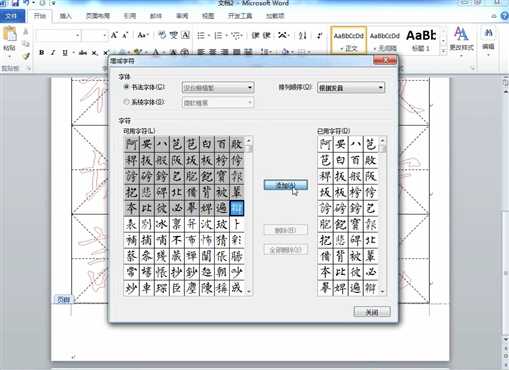Image resolution: width=509 pixels, height=370 pixels.
Task: Click the Decrease Indent icon
Action: coord(256,35)
